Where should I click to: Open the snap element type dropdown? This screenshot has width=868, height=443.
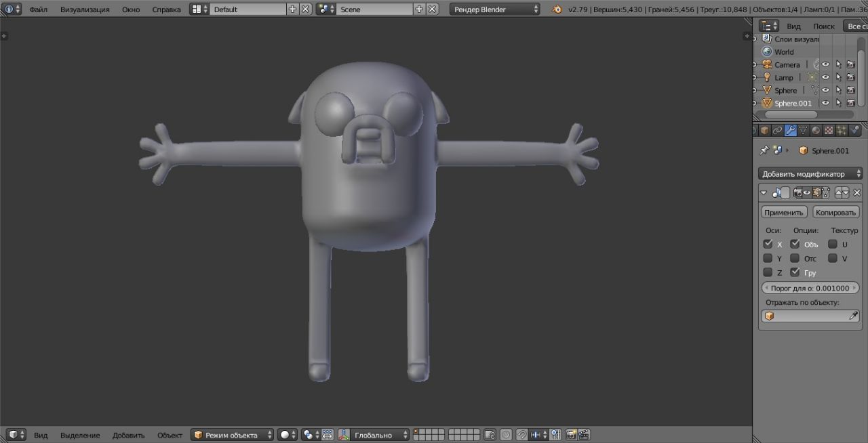[538, 435]
